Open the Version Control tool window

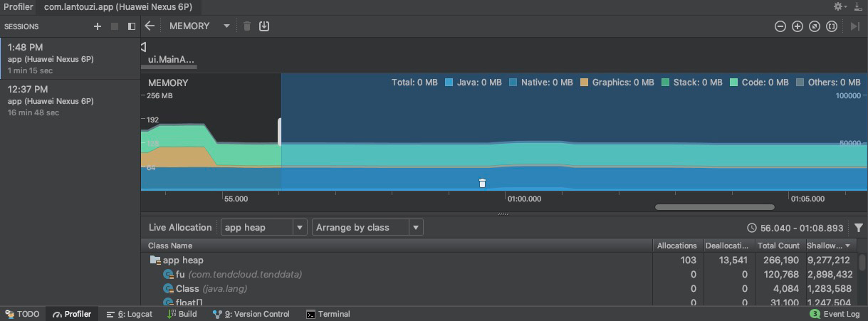pyautogui.click(x=251, y=314)
